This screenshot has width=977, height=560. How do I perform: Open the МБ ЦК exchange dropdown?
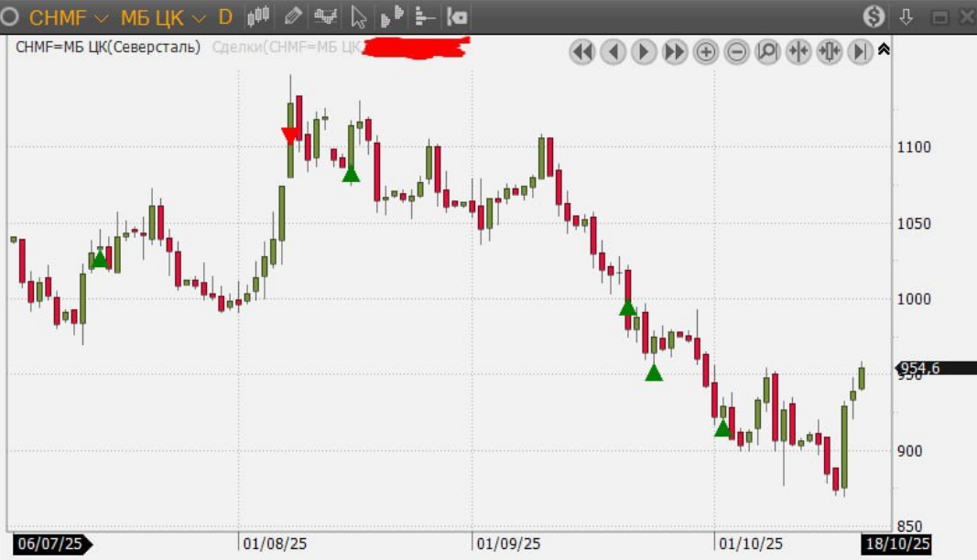point(199,17)
